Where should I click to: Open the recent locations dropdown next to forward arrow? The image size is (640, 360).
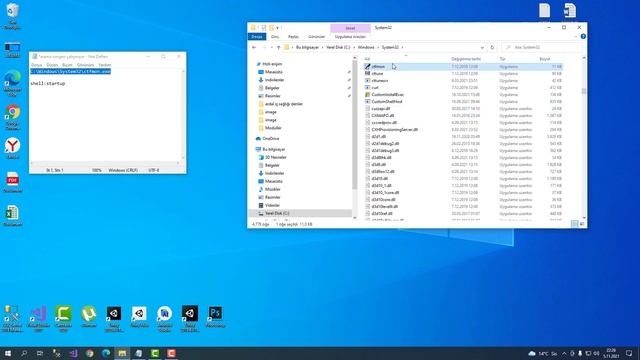[x=271, y=47]
